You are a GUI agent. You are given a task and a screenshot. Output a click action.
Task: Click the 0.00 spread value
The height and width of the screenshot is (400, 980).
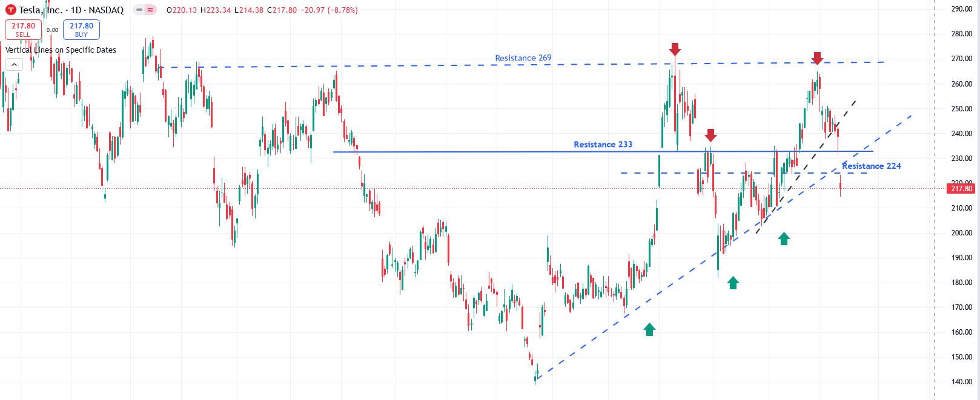tap(52, 30)
